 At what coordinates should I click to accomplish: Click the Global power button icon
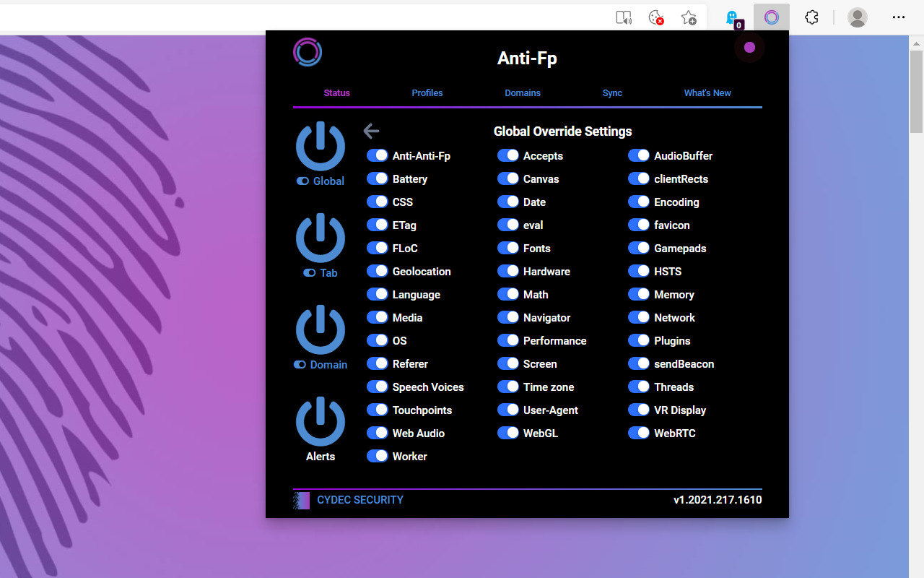(321, 147)
